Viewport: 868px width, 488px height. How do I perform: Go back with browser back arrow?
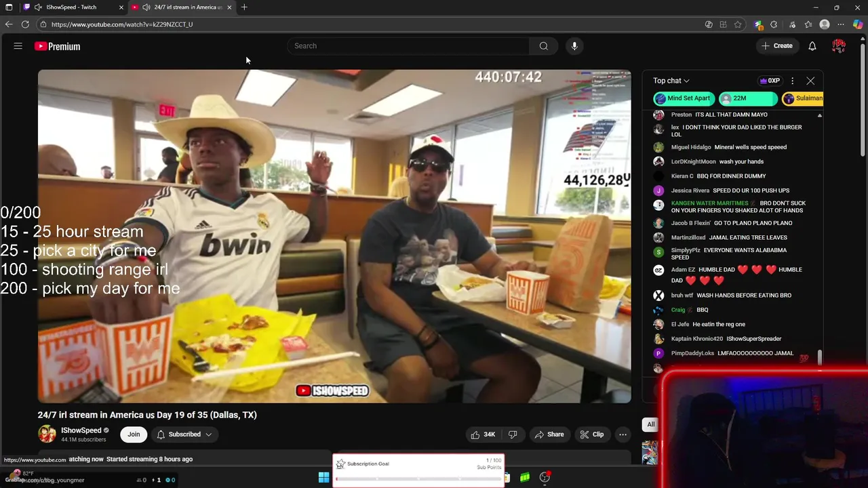click(9, 24)
